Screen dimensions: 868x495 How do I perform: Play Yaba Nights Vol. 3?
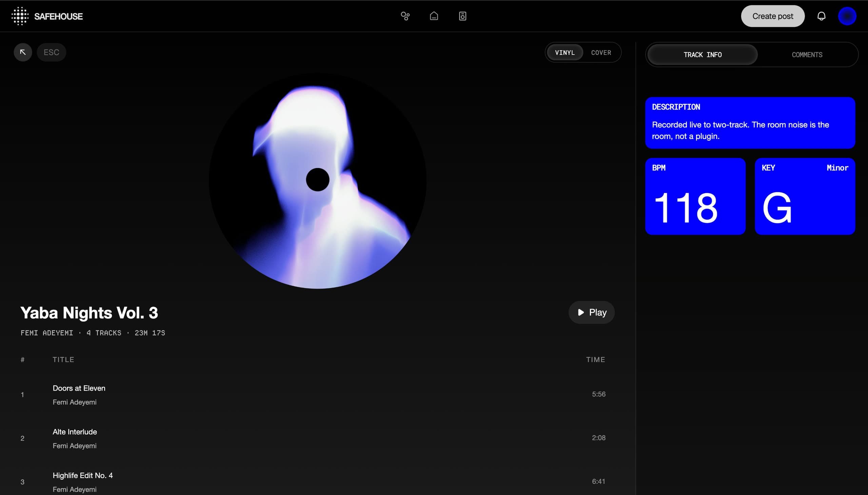click(x=592, y=312)
